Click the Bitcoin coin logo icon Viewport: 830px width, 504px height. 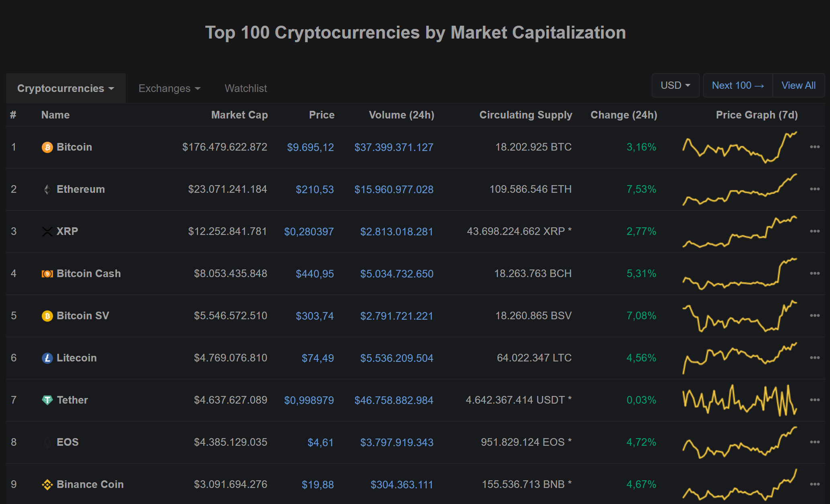[x=47, y=147]
